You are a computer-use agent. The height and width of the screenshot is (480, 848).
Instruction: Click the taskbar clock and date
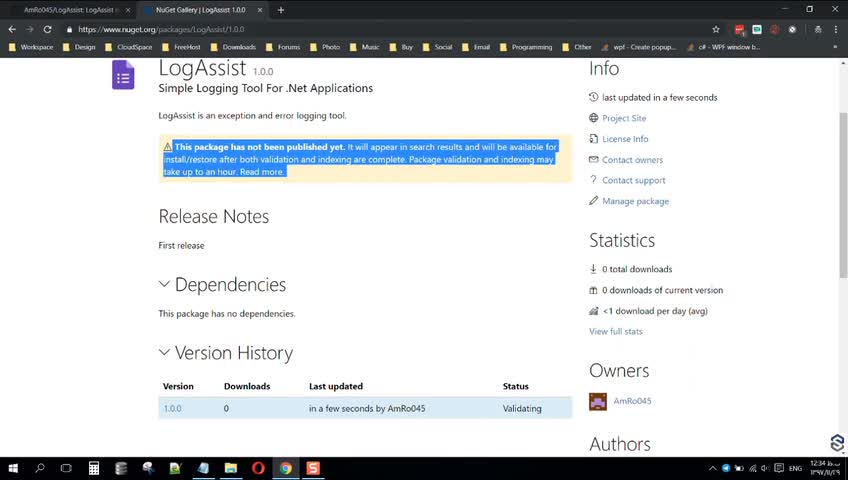click(x=825, y=468)
